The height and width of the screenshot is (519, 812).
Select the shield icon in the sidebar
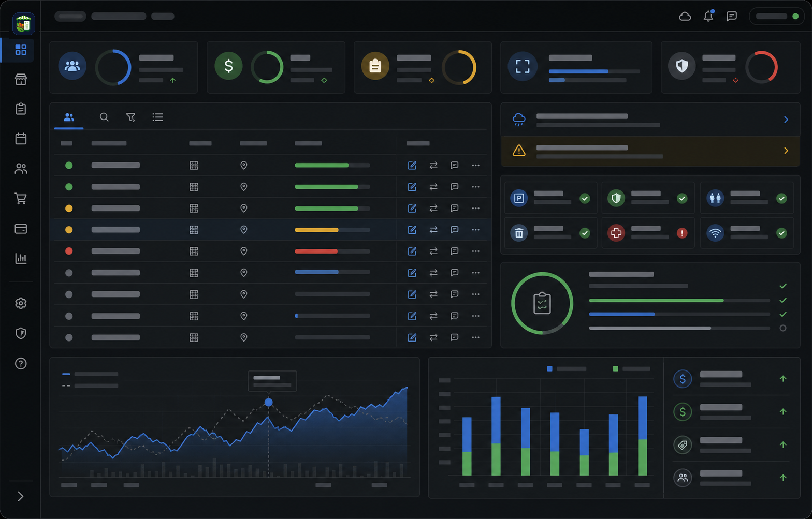pyautogui.click(x=21, y=333)
